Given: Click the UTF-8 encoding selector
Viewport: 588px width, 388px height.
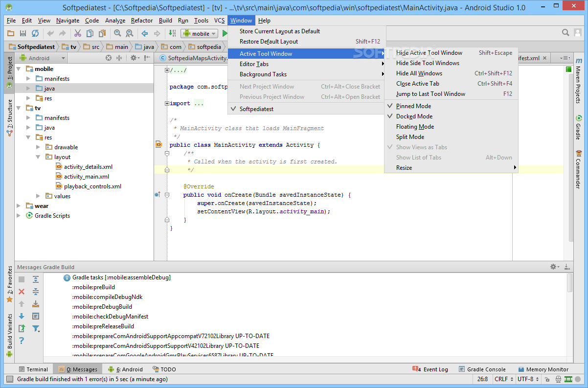Looking at the screenshot, I should 528,379.
